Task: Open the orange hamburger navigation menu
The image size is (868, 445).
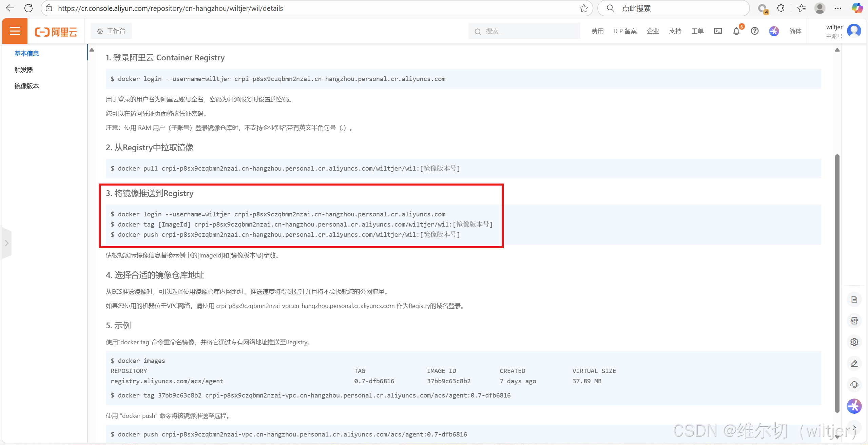Action: tap(15, 31)
